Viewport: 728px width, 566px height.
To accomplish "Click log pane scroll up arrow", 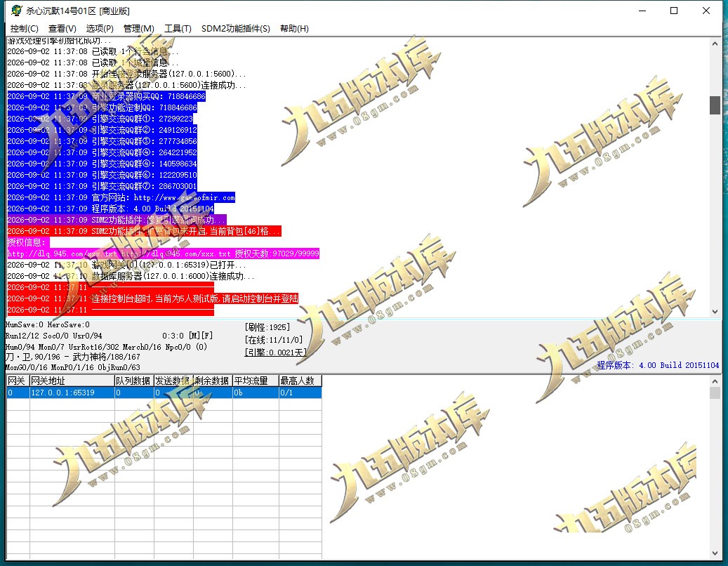I will click(x=715, y=44).
